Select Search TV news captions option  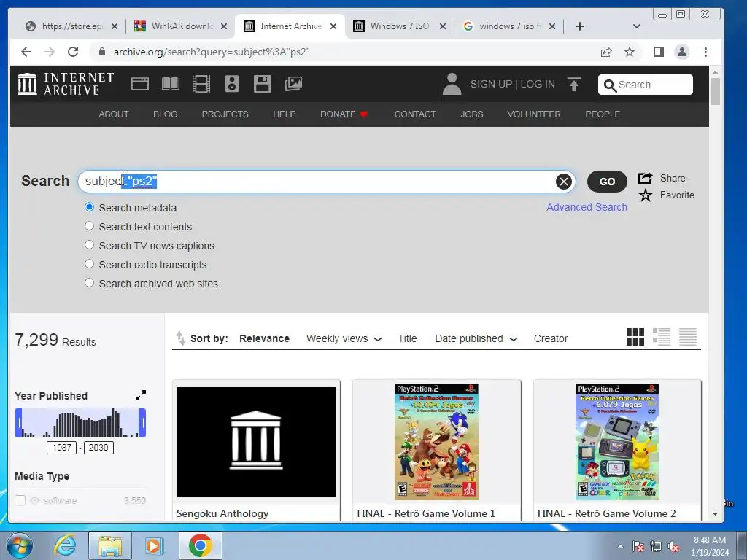pos(89,245)
